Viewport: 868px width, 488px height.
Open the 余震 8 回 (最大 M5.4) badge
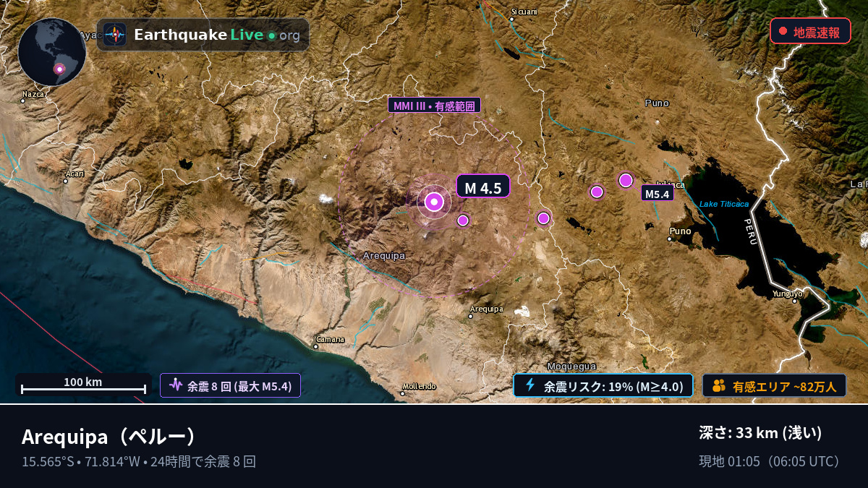(x=230, y=385)
